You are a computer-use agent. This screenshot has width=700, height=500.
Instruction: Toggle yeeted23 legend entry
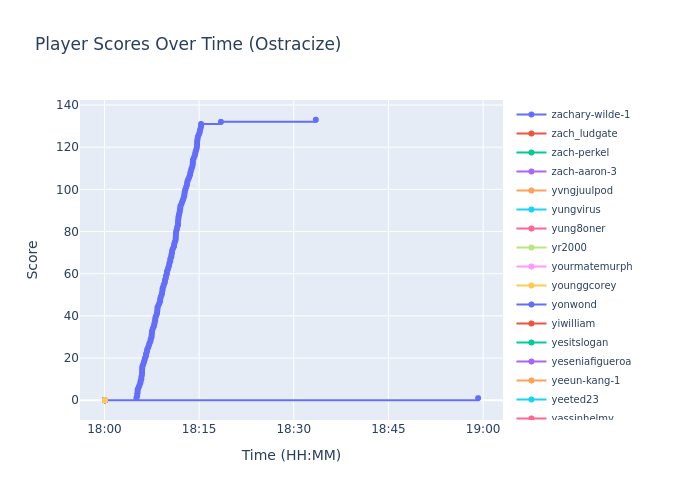tap(574, 400)
